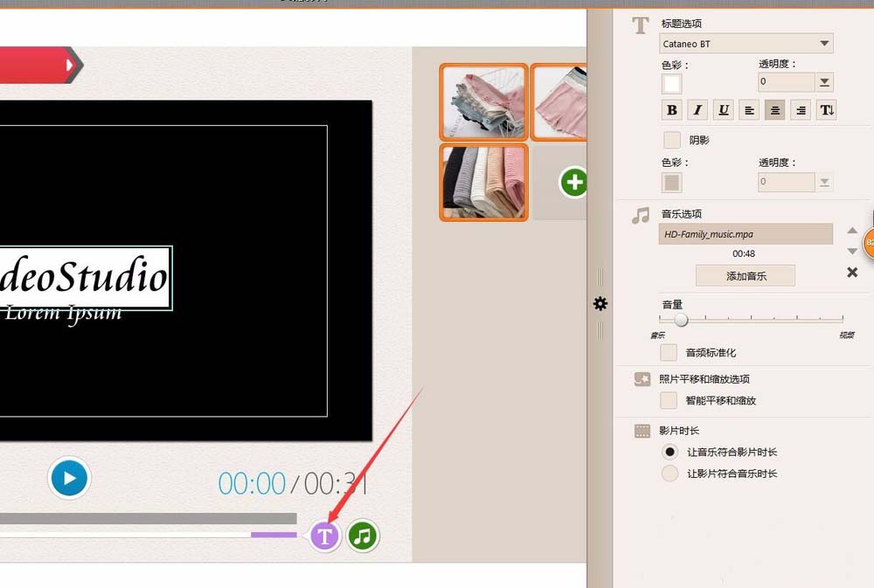This screenshot has width=874, height=588.
Task: Click the gray timeline progress bar
Action: [x=149, y=518]
